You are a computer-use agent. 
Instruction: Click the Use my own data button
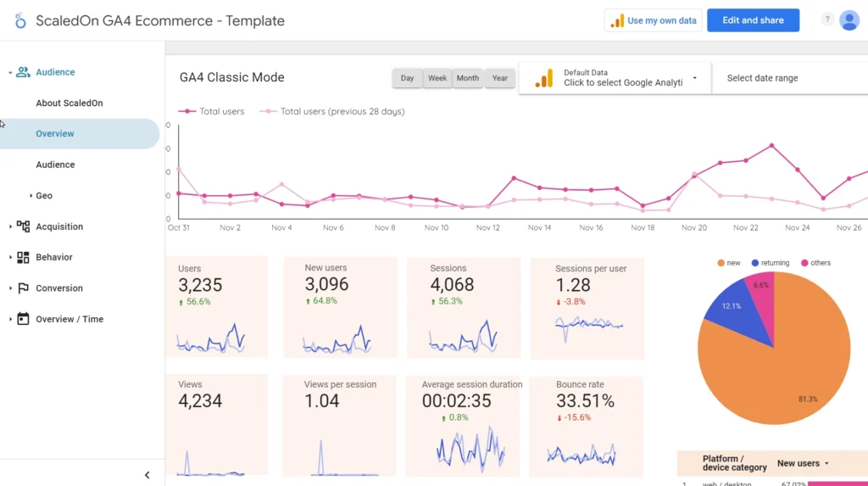coord(654,20)
